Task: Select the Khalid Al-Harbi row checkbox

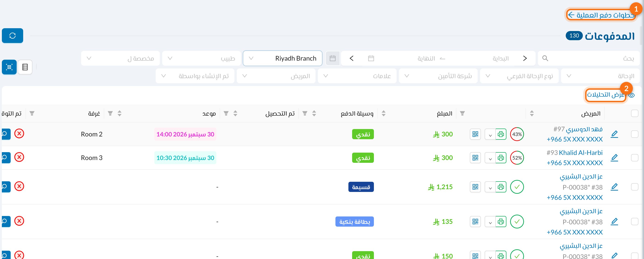Action: pyautogui.click(x=635, y=158)
